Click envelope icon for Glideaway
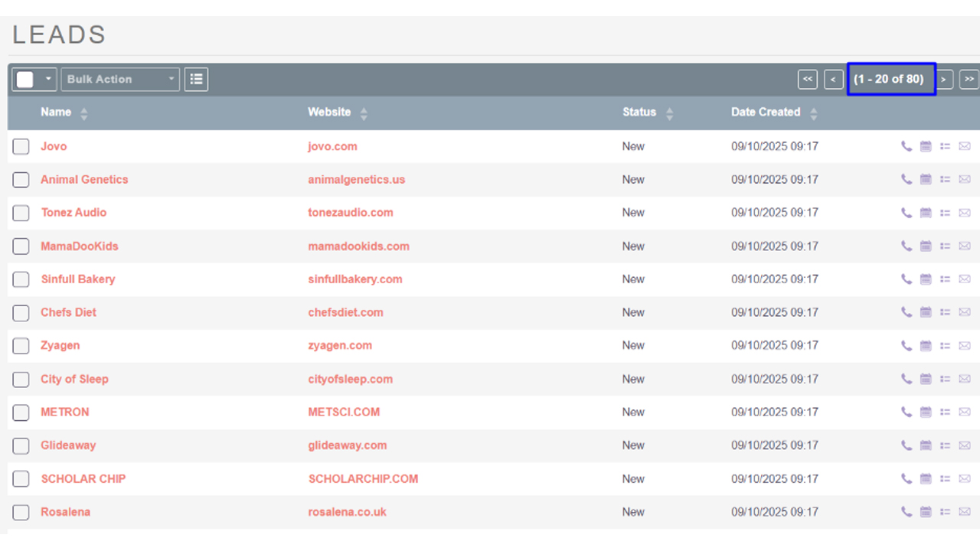Image resolution: width=980 pixels, height=551 pixels. click(965, 445)
